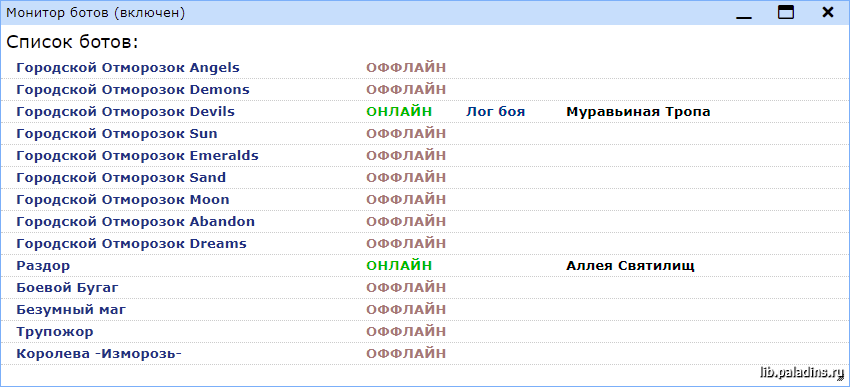Maximize the Монитор ботов window
This screenshot has height=387, width=850.
click(x=785, y=12)
